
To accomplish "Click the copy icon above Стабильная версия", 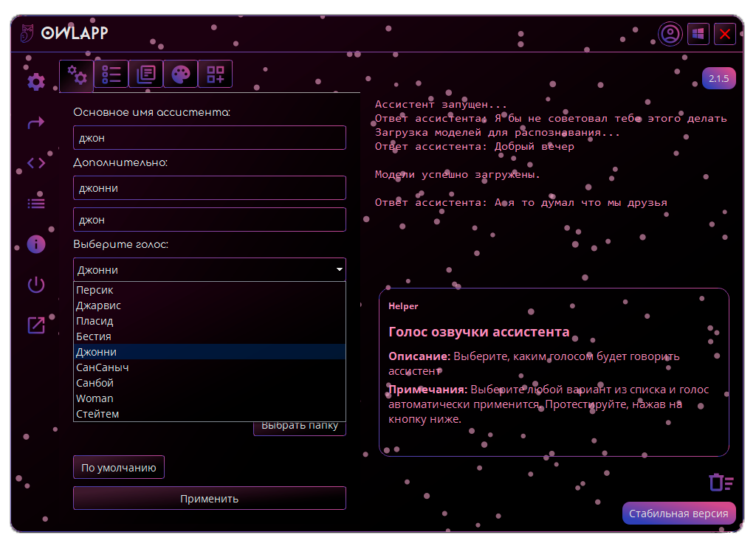I will (720, 483).
